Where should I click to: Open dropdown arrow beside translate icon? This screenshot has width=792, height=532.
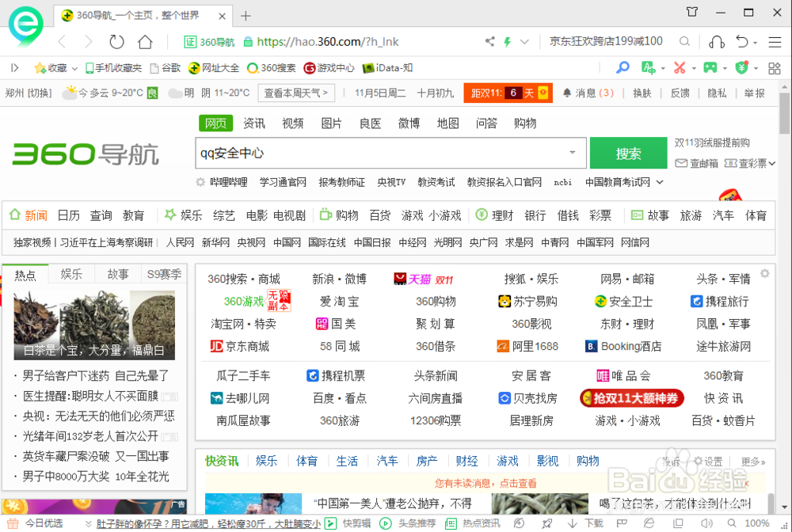(663, 68)
